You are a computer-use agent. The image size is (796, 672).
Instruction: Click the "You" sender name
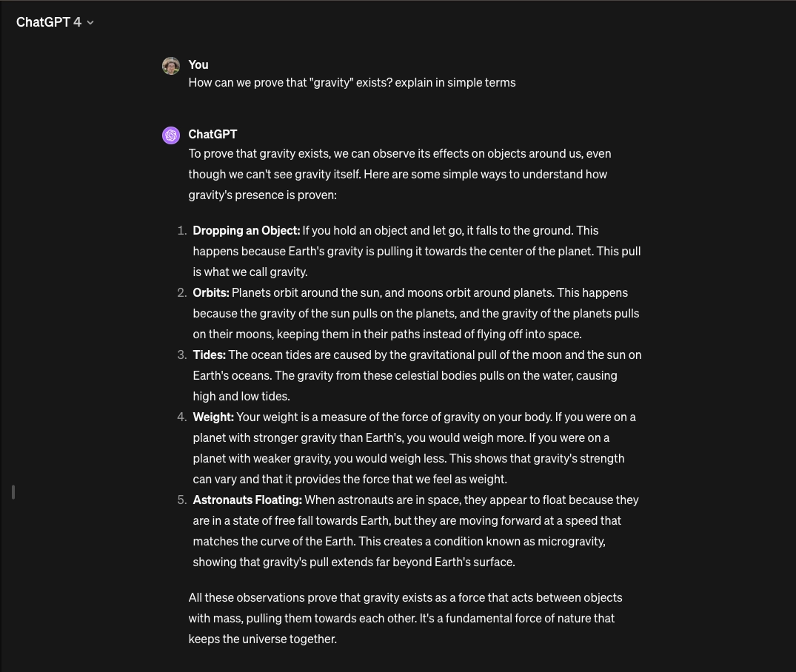pyautogui.click(x=198, y=64)
